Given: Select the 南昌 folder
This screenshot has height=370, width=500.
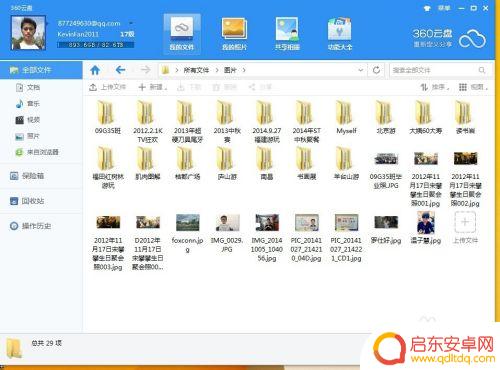Looking at the screenshot, I should tap(267, 163).
